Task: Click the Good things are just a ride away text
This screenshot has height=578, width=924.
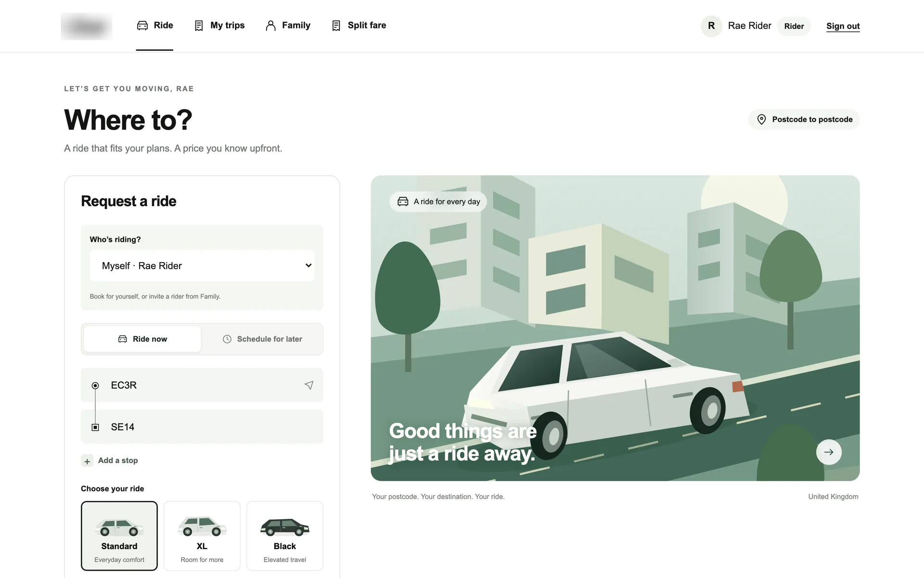Action: 462,442
